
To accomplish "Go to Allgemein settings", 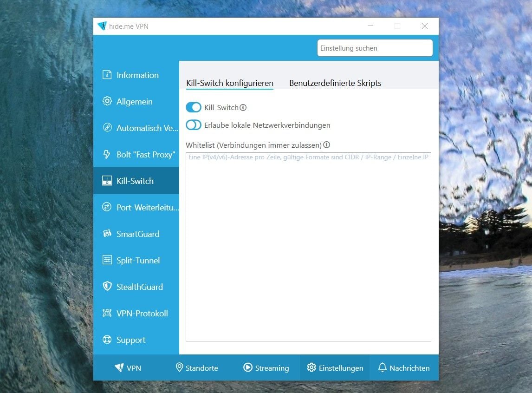I will click(136, 101).
